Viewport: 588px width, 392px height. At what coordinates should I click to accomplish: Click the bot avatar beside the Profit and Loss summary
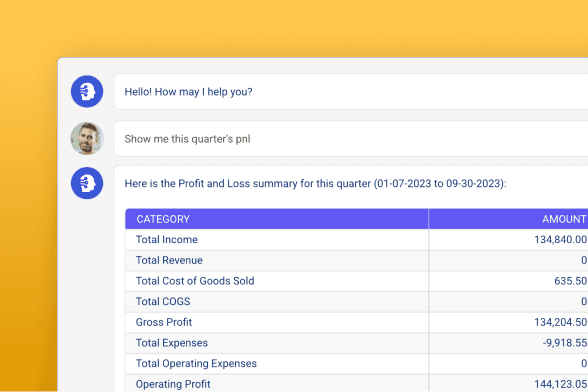(x=87, y=183)
